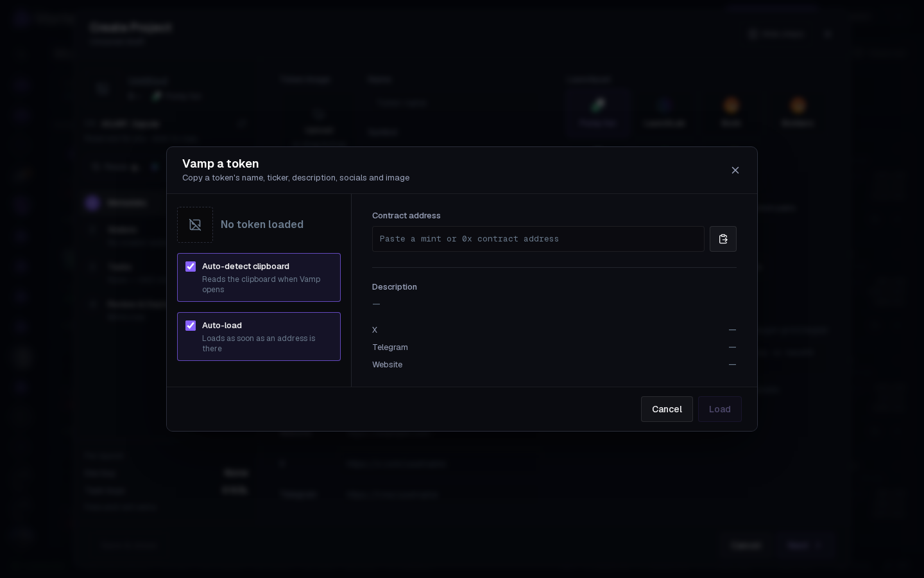Click the Cancel button in the dialog
Viewport: 924px width, 578px height.
[667, 409]
